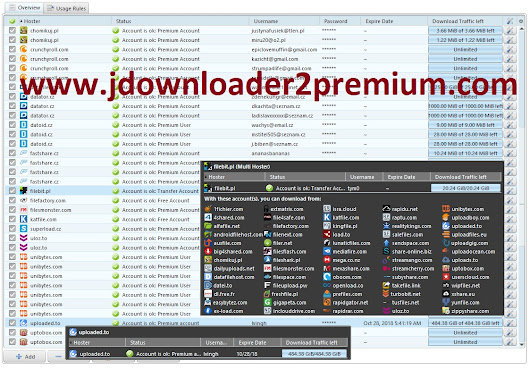The width and height of the screenshot is (530, 369).
Task: Open the Usage Rules tab
Action: coord(66,8)
